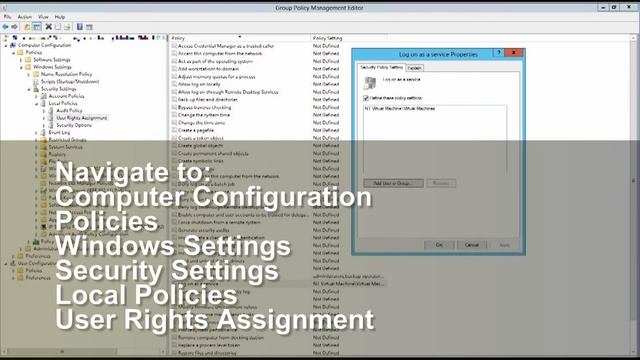This screenshot has height=360, width=640.
Task: Collapse the Security Settings tree node
Action: 29,89
